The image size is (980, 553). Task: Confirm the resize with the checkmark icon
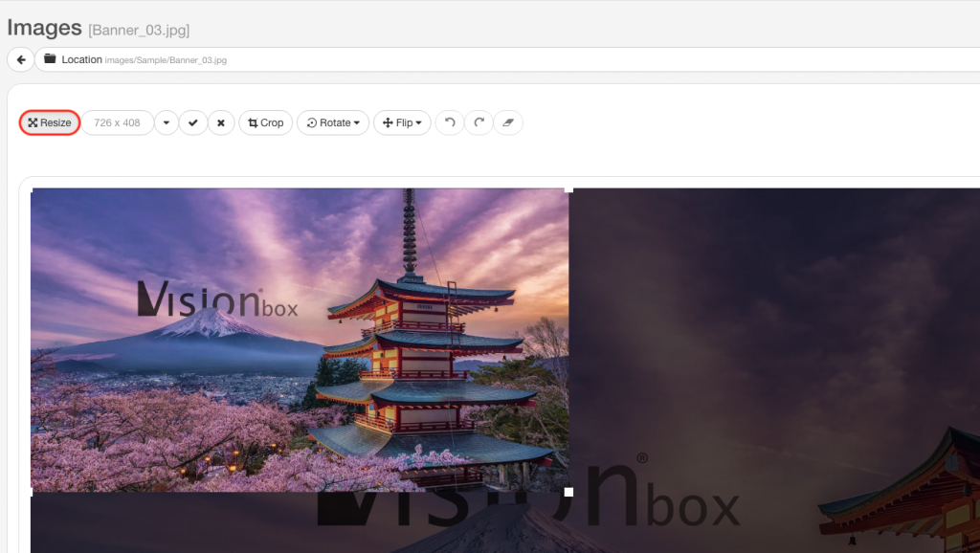pos(193,122)
